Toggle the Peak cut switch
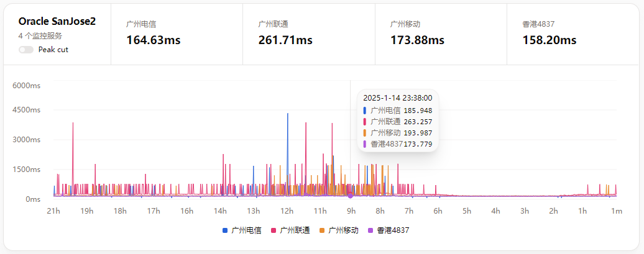644x254 pixels. (26, 50)
